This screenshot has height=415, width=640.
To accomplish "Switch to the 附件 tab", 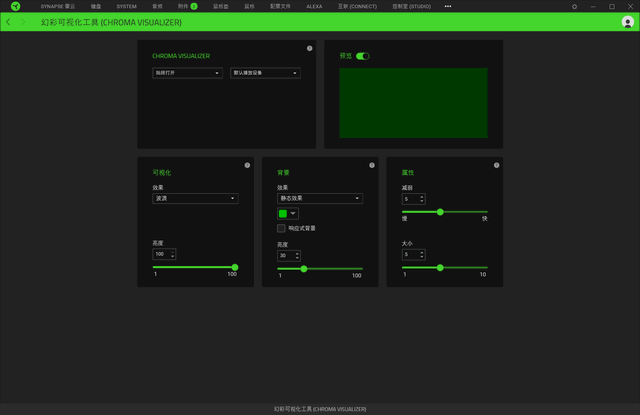I will click(x=183, y=7).
